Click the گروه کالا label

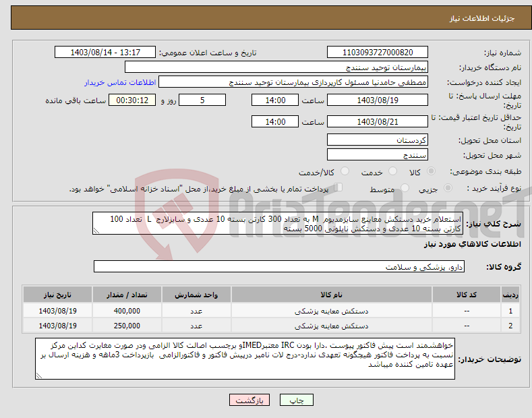coord(504,267)
